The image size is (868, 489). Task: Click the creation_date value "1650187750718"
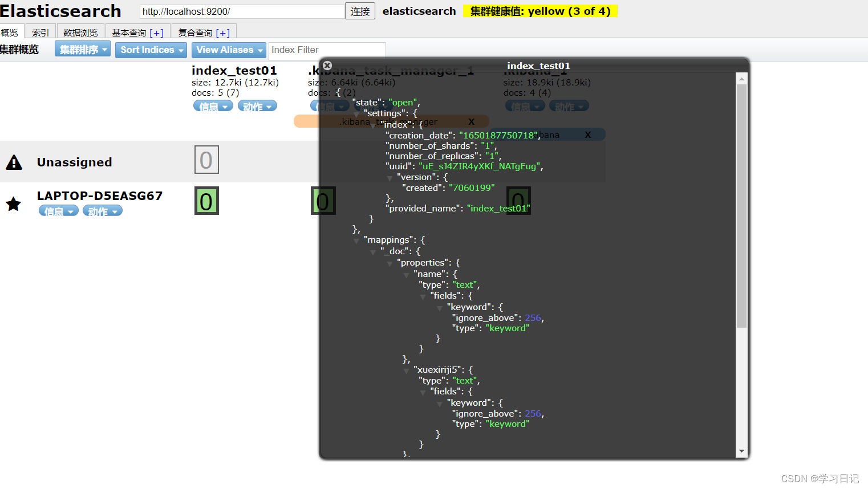pos(499,135)
